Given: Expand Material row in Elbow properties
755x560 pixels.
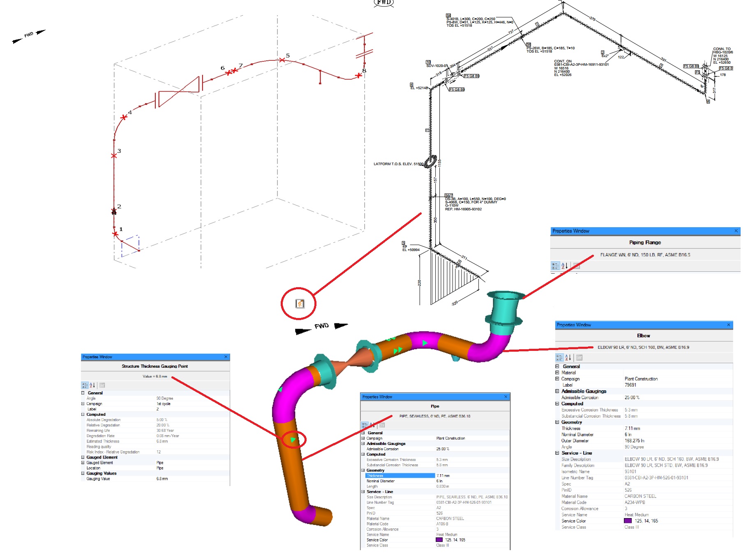Looking at the screenshot, I should (557, 373).
